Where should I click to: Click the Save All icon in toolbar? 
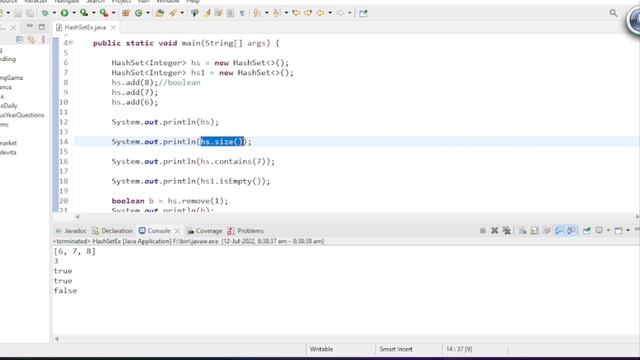pos(30,13)
